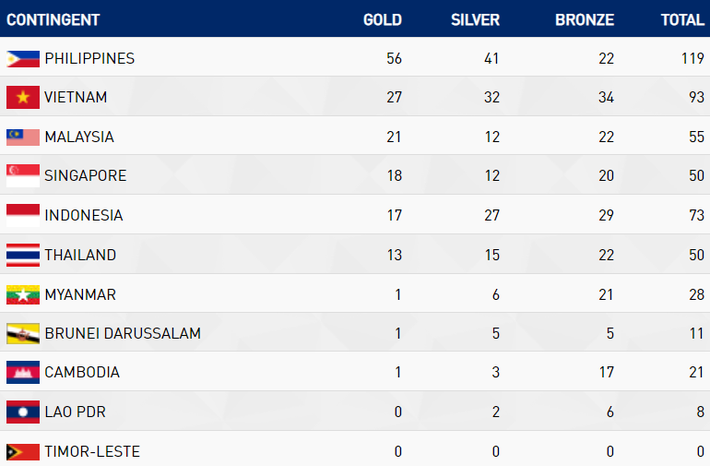The image size is (710, 466).
Task: Sort by the GOLD column header
Action: tap(382, 20)
